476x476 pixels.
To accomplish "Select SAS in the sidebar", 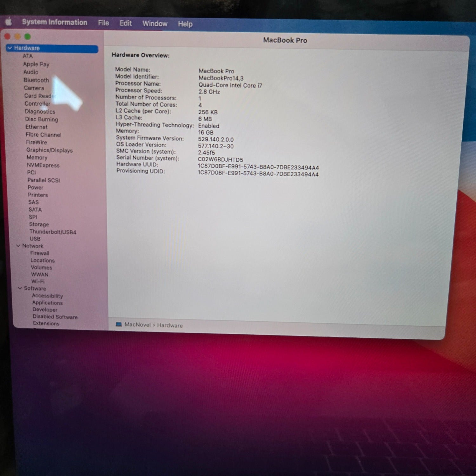I will coord(33,202).
